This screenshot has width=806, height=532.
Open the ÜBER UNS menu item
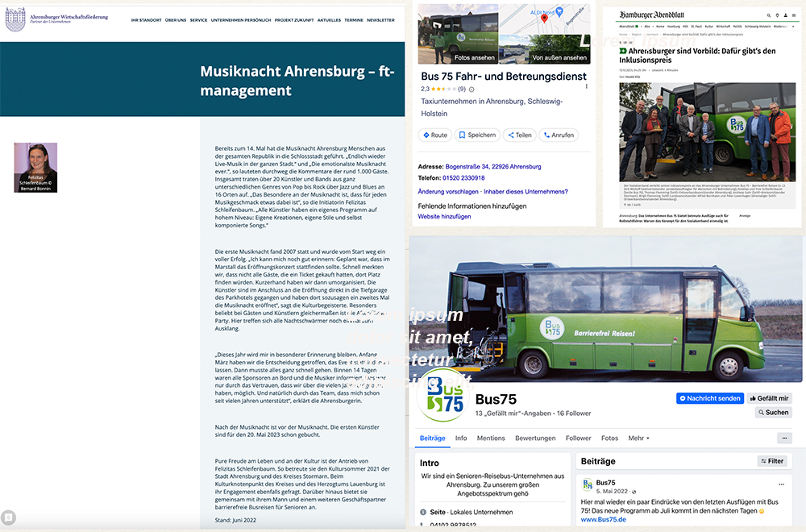pyautogui.click(x=176, y=20)
